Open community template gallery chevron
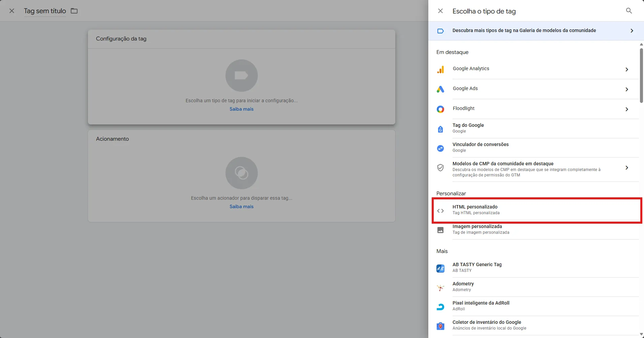This screenshot has width=644, height=338. (632, 31)
